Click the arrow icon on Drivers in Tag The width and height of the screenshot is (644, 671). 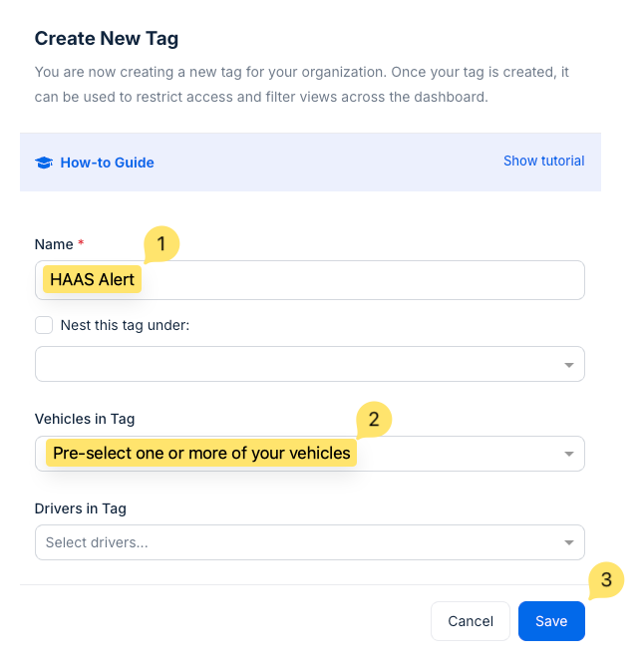coord(568,543)
